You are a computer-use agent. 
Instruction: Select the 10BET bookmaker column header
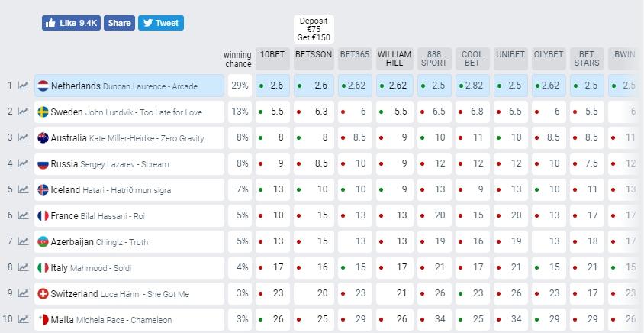274,55
